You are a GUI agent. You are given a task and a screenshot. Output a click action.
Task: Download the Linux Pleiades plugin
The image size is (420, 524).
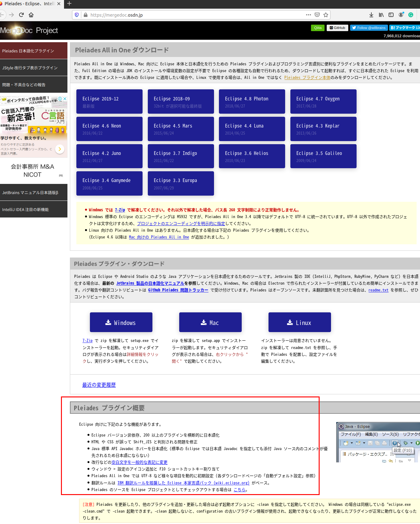pos(300,322)
